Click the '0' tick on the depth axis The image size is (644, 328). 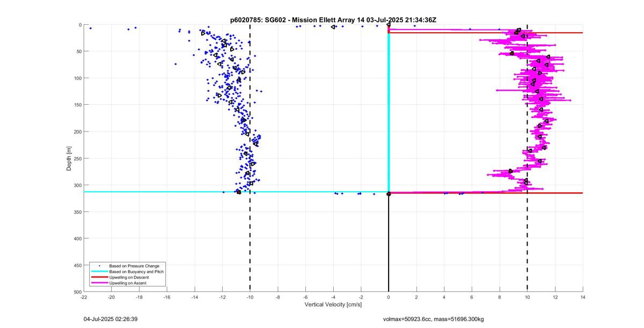coord(80,25)
